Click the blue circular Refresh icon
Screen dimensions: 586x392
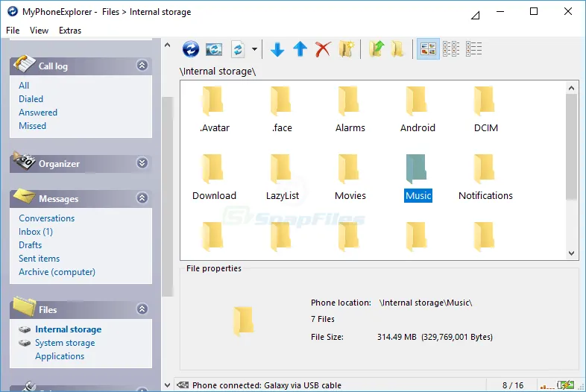pos(191,49)
